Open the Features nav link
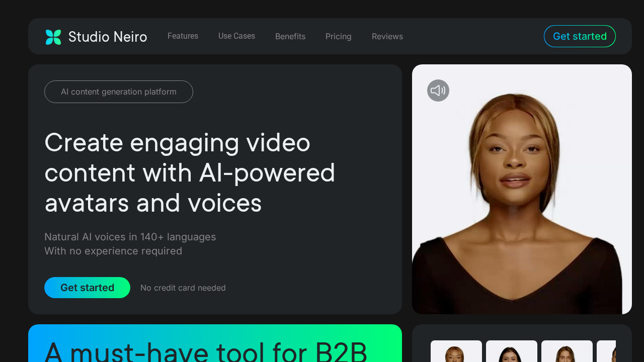The height and width of the screenshot is (362, 644). pos(183,36)
